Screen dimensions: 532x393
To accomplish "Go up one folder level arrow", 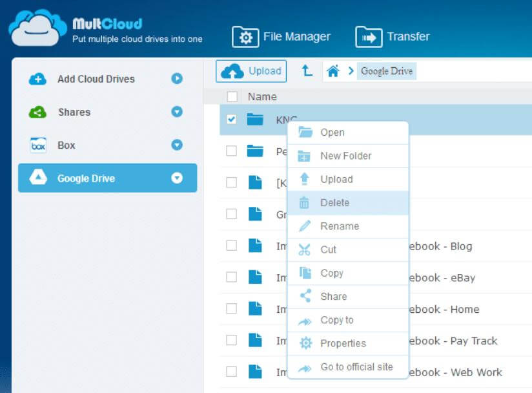I will (x=307, y=71).
